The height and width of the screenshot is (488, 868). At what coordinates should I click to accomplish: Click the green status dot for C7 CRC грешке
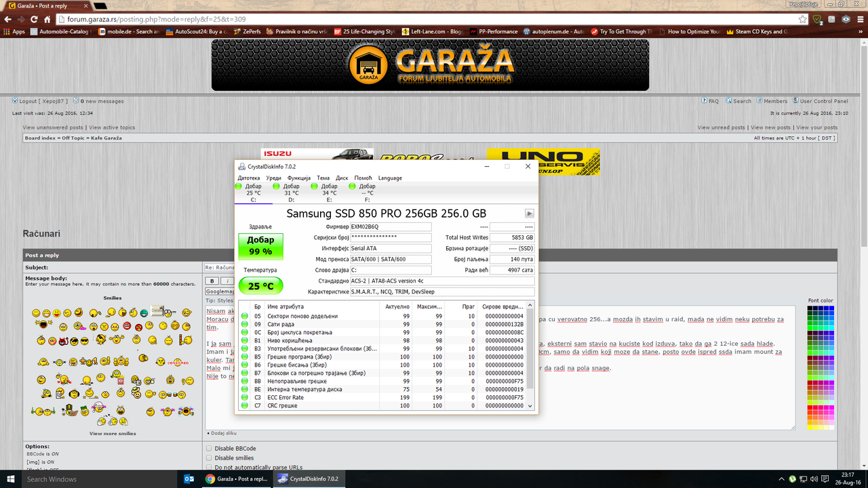(244, 405)
